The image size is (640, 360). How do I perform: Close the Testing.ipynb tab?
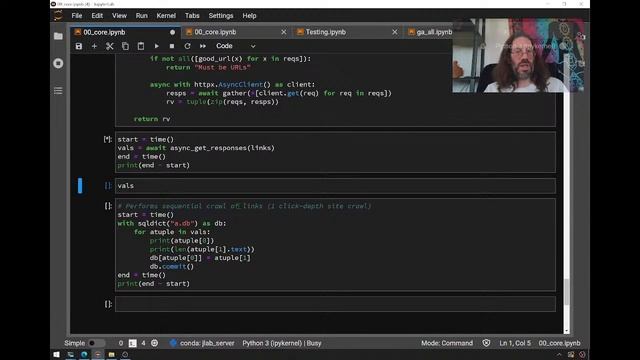click(x=395, y=32)
